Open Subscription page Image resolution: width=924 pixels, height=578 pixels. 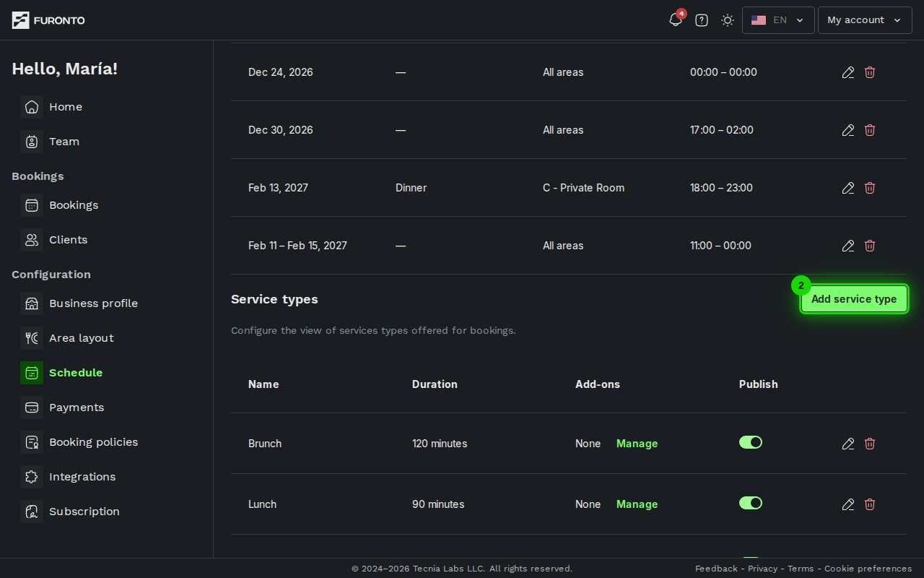tap(84, 512)
